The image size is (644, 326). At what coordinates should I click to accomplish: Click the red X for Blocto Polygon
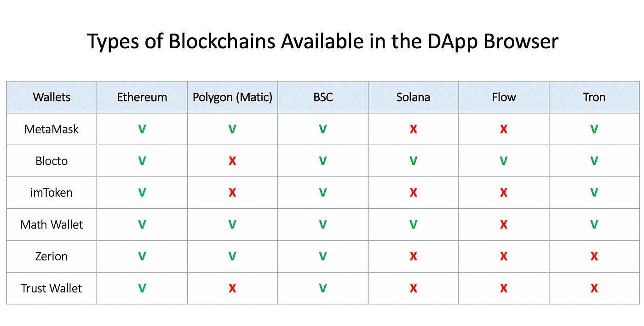[x=232, y=161]
